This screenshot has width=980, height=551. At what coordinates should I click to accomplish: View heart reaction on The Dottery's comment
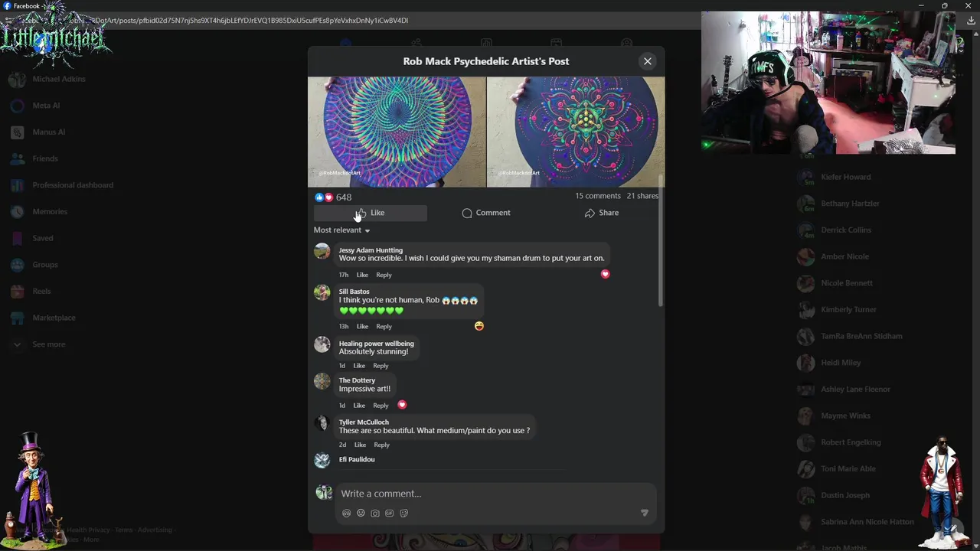click(402, 405)
